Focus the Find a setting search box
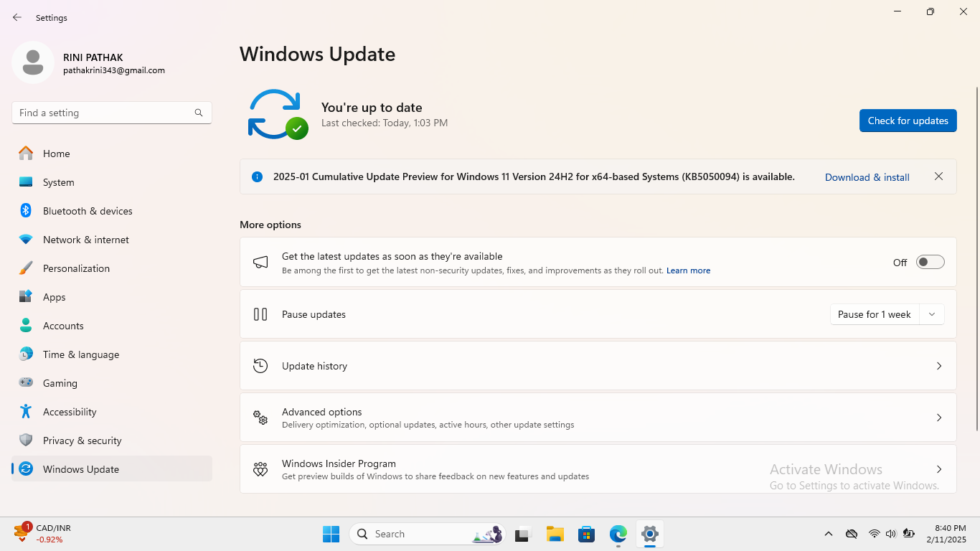The width and height of the screenshot is (980, 551). click(x=112, y=113)
